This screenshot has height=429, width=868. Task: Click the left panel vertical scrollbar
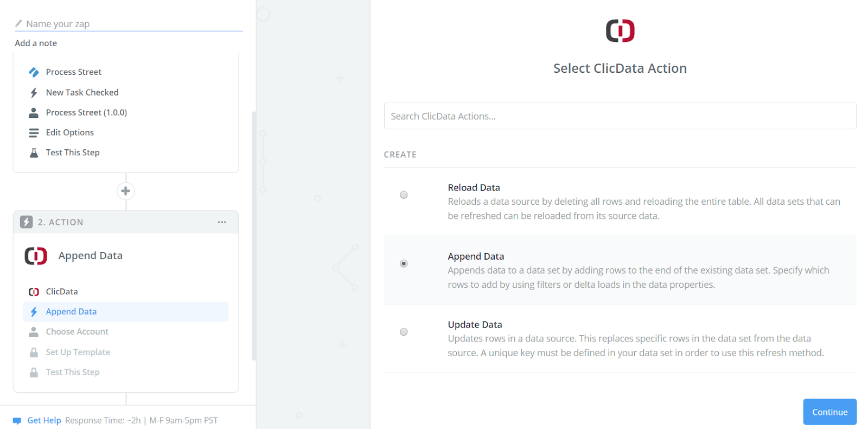point(253,236)
